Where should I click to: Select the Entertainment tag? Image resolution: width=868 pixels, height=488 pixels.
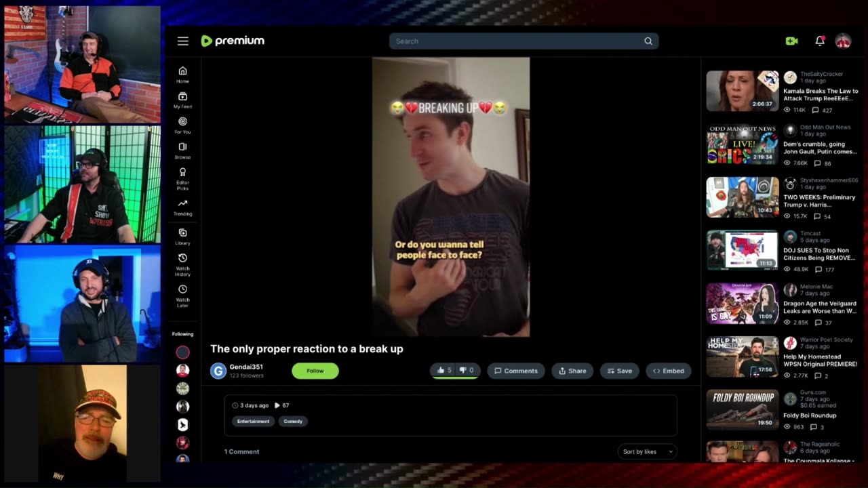(x=253, y=421)
